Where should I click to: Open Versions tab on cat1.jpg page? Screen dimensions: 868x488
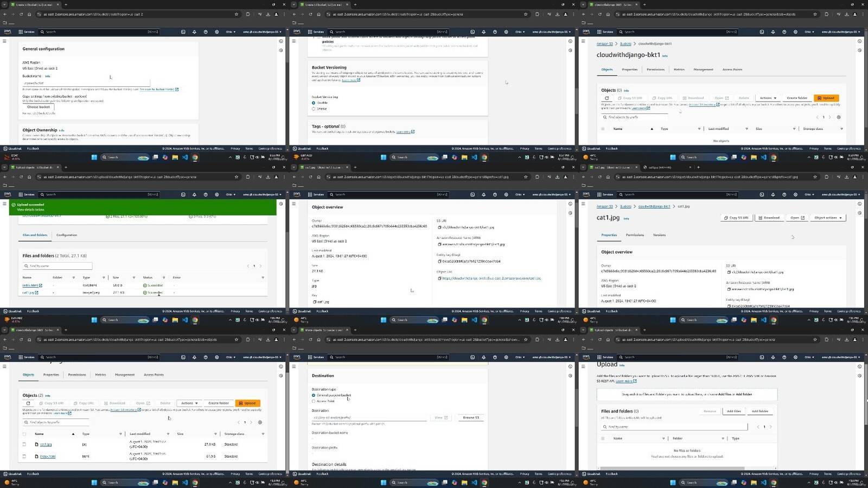(659, 235)
